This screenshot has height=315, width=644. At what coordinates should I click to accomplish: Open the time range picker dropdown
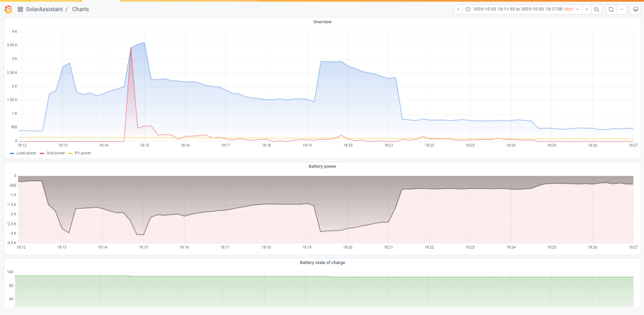click(x=522, y=9)
